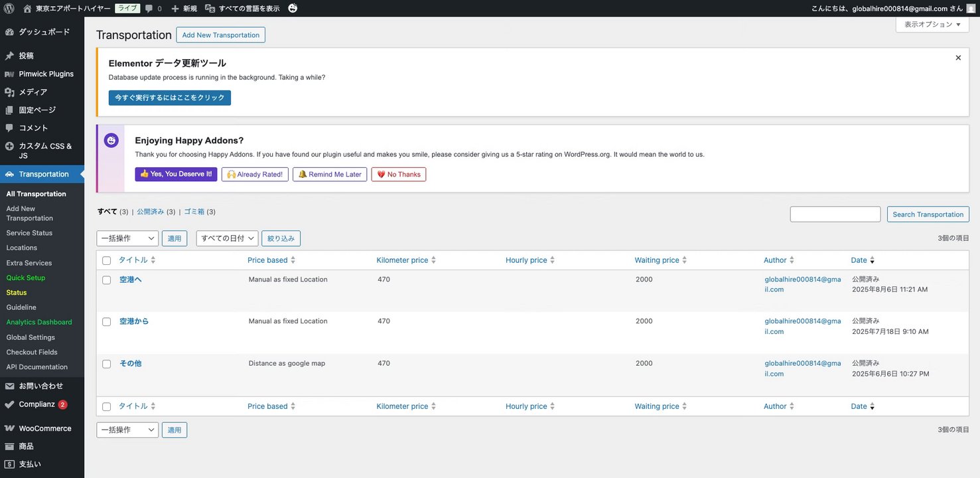This screenshot has width=980, height=478.
Task: Open Service Status in the sidebar submenu
Action: point(29,233)
